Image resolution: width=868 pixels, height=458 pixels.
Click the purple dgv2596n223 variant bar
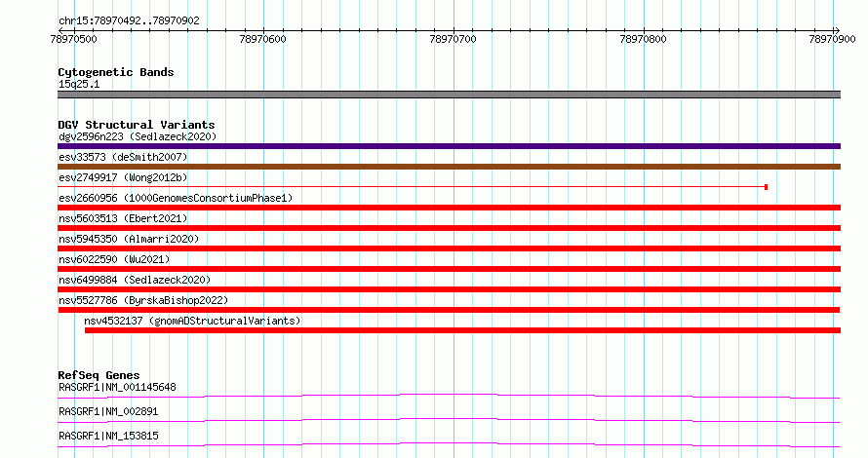[449, 146]
